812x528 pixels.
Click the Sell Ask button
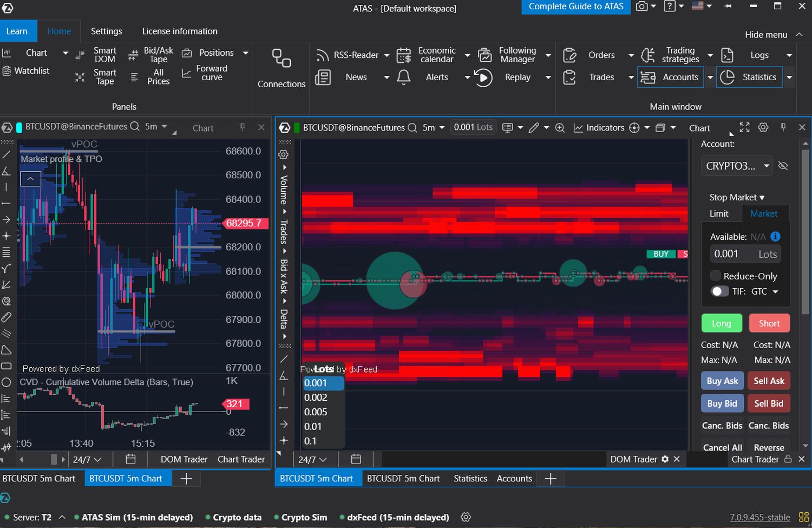pyautogui.click(x=769, y=381)
